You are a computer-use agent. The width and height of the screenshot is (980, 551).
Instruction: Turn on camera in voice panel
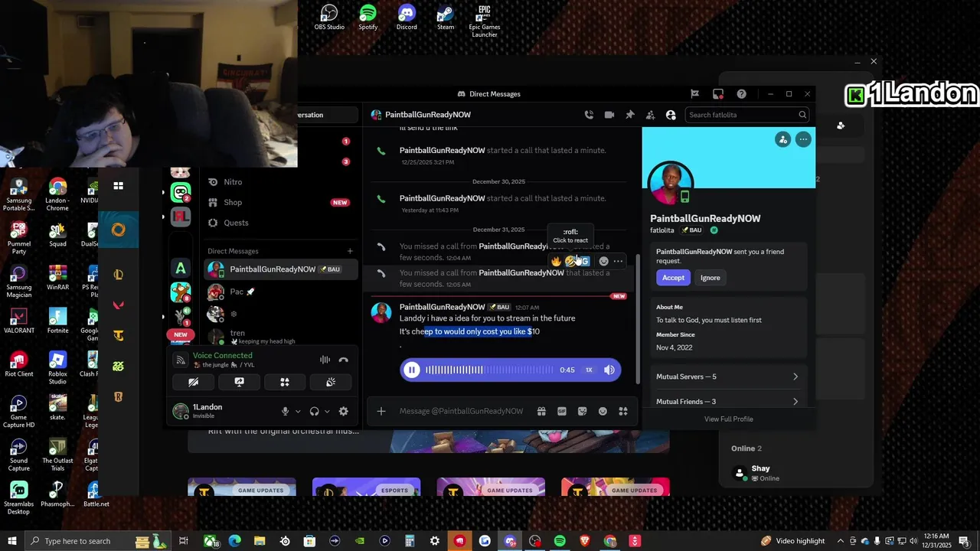194,382
